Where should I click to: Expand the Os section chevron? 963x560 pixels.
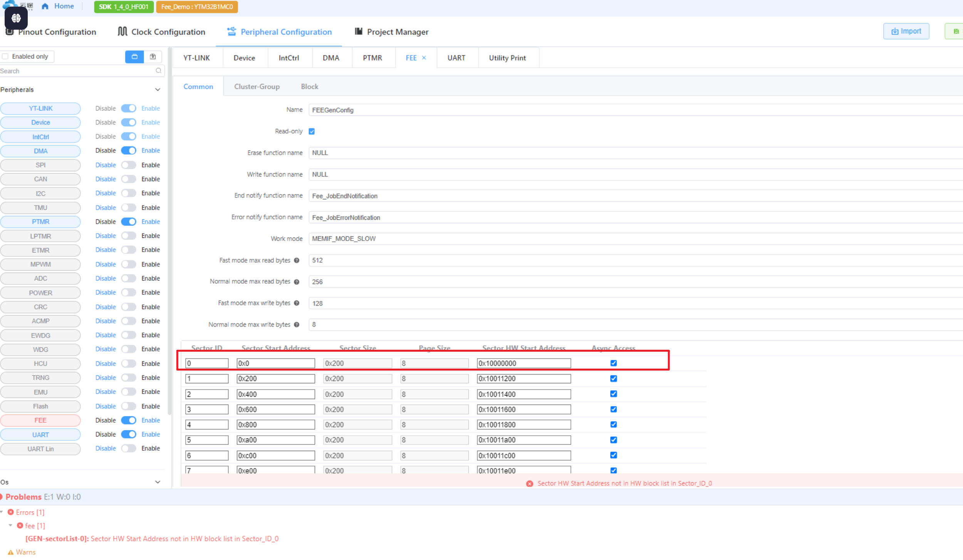click(158, 482)
